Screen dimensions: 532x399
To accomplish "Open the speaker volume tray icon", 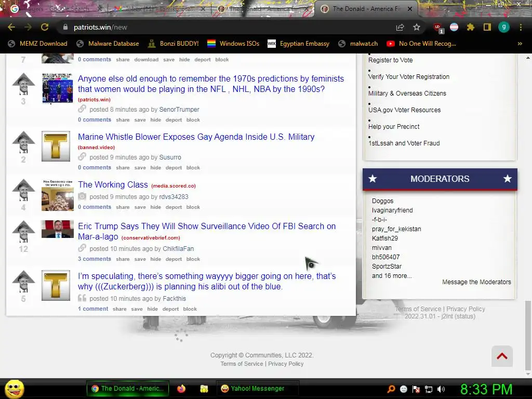I will point(441,389).
